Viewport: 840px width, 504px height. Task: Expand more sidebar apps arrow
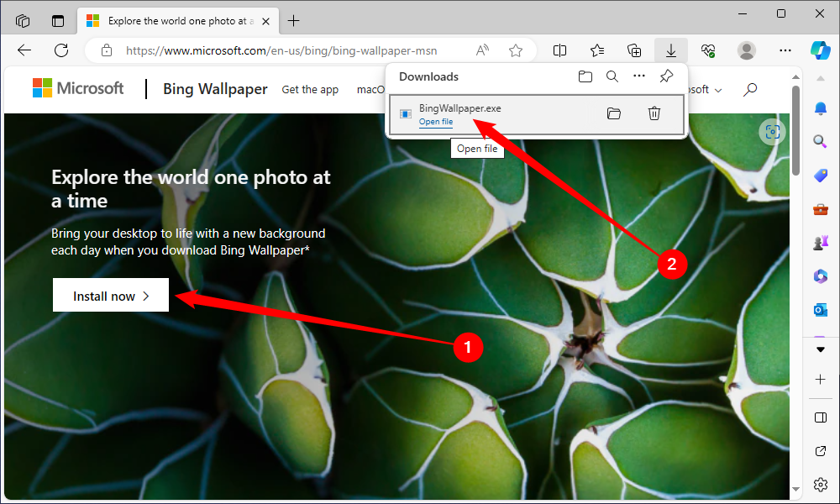820,349
